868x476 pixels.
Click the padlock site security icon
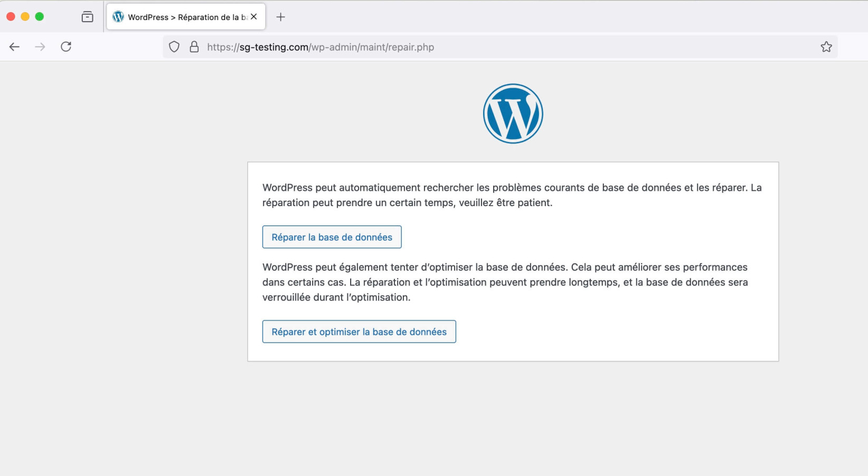coord(194,47)
